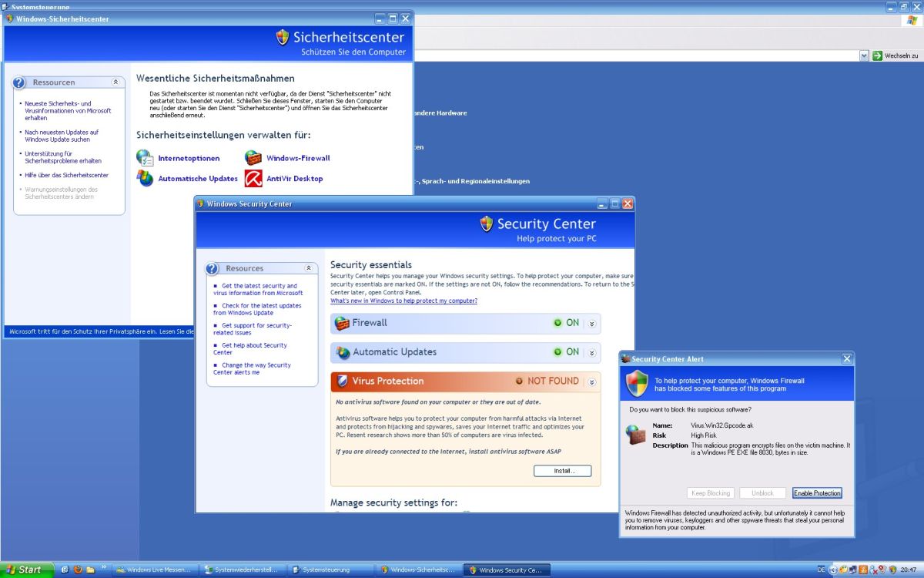Viewport: 924px width, 578px height.
Task: Collapse the Virus Protection section chevron
Action: (591, 381)
